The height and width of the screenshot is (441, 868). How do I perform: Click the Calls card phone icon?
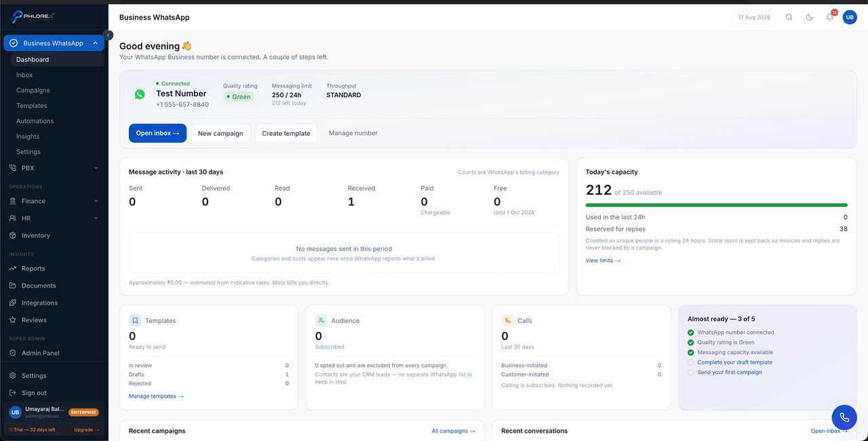tap(507, 320)
